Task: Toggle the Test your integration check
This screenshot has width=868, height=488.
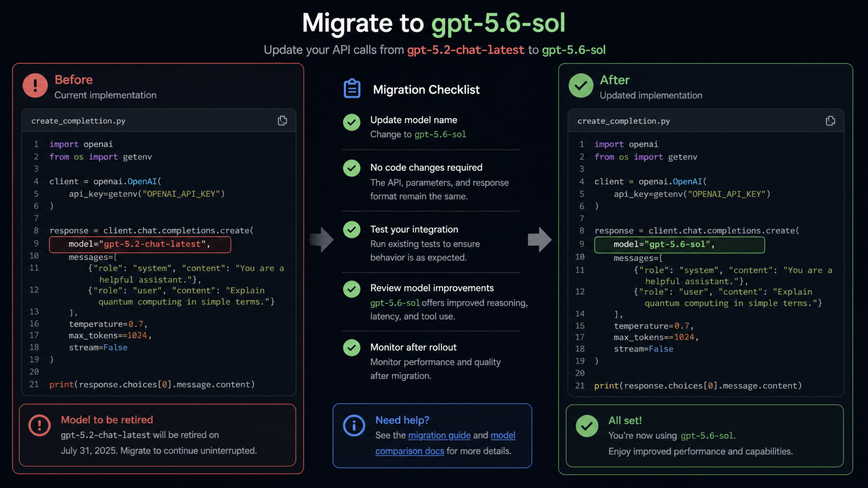Action: click(x=352, y=230)
